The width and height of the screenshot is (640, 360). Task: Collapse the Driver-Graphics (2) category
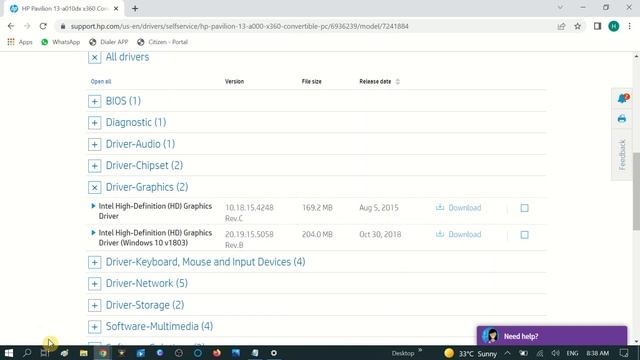[x=94, y=187]
